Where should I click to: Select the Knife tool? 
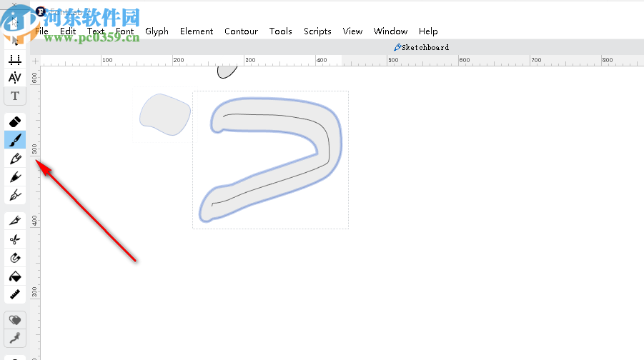[15, 221]
